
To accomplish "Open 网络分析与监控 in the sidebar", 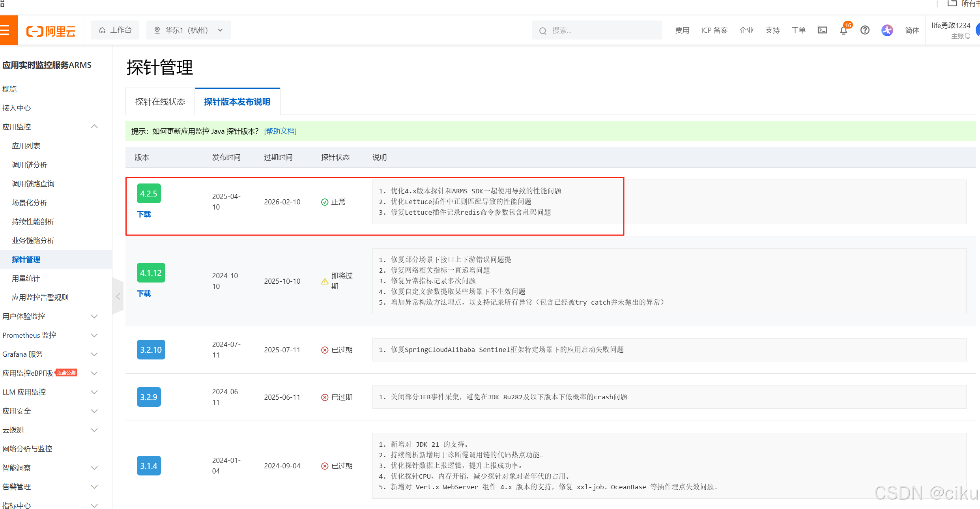I will [27, 449].
